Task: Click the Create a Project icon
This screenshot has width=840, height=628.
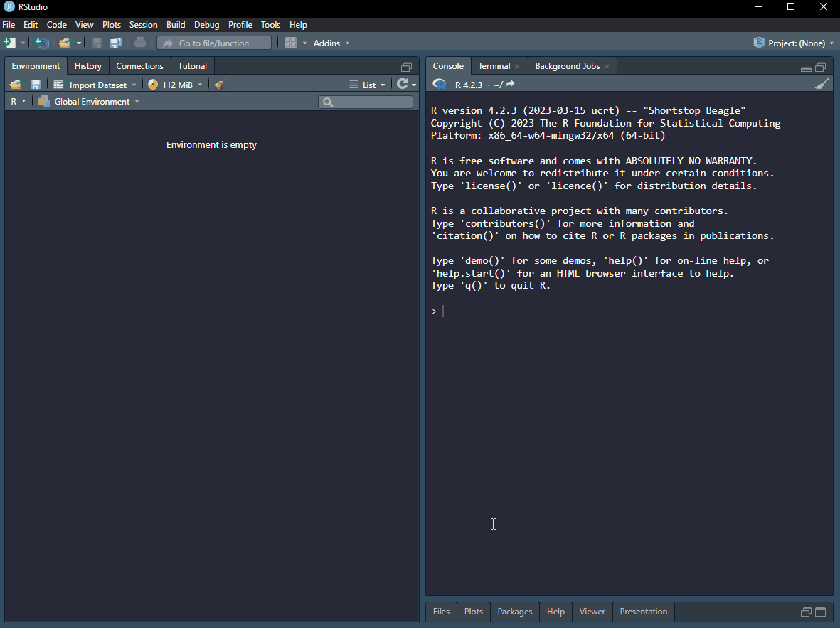Action: click(41, 43)
